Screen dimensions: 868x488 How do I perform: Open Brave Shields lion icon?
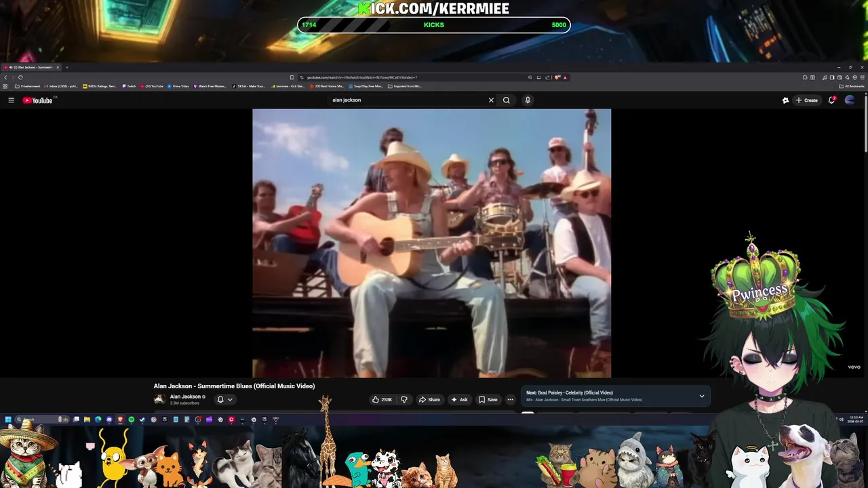pyautogui.click(x=557, y=77)
